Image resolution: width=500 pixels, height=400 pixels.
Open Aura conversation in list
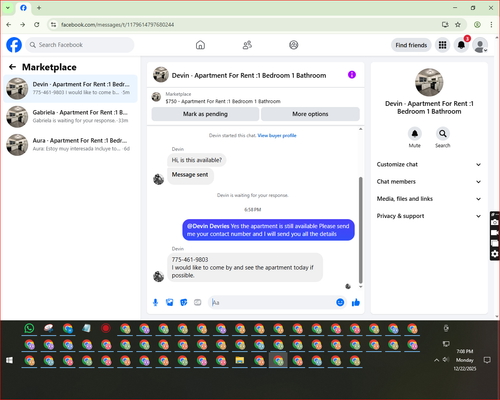pyautogui.click(x=70, y=145)
